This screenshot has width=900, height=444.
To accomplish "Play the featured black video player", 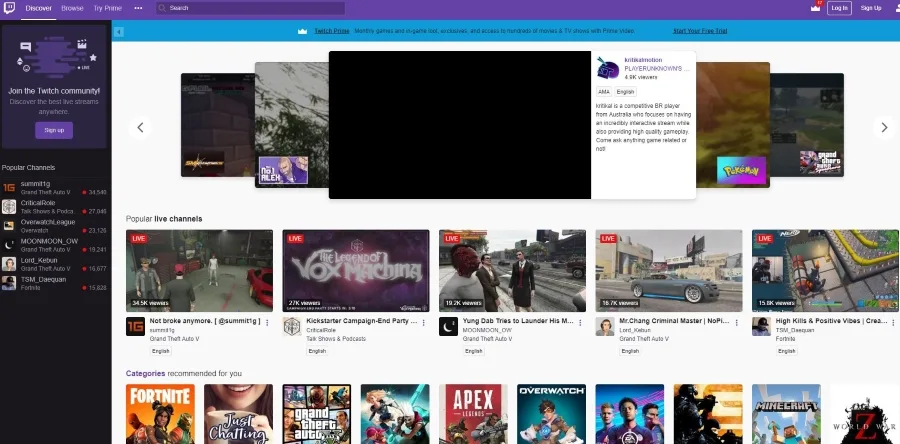I will point(460,125).
